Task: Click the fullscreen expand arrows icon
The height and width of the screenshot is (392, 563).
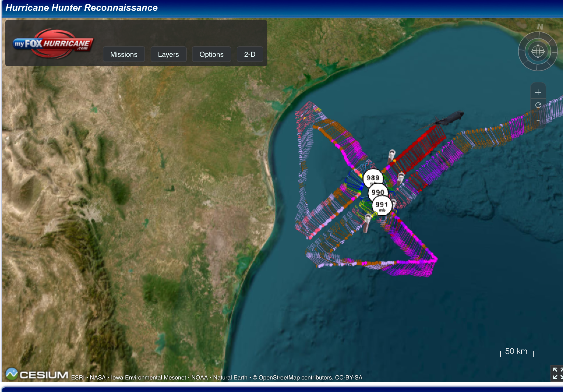Action: (x=557, y=373)
